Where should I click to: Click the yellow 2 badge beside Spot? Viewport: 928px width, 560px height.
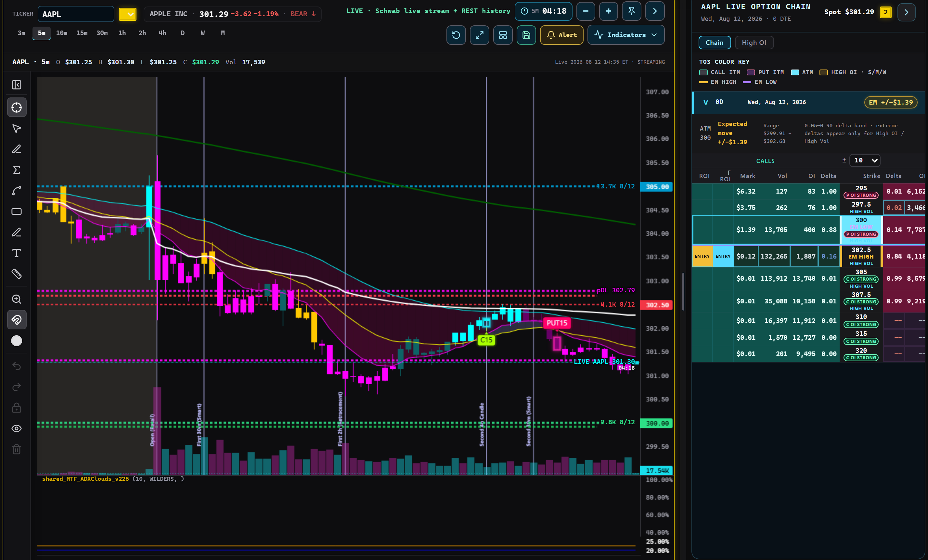point(885,12)
